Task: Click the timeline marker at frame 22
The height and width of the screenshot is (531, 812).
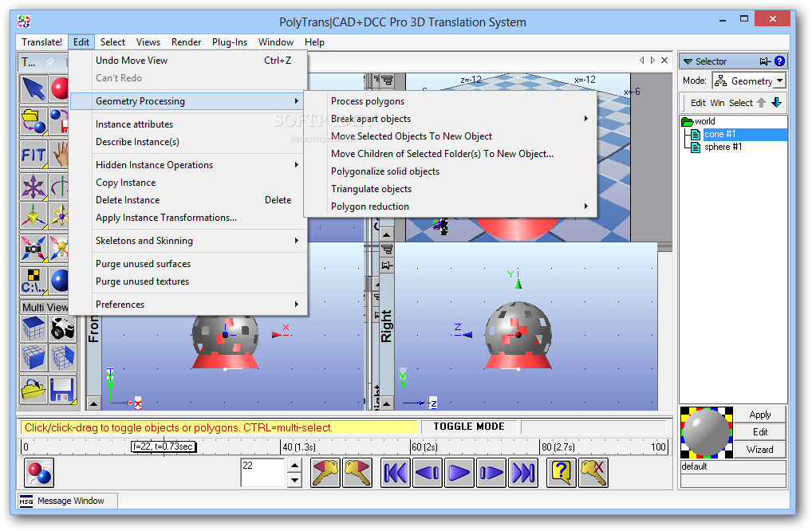Action: tap(164, 446)
